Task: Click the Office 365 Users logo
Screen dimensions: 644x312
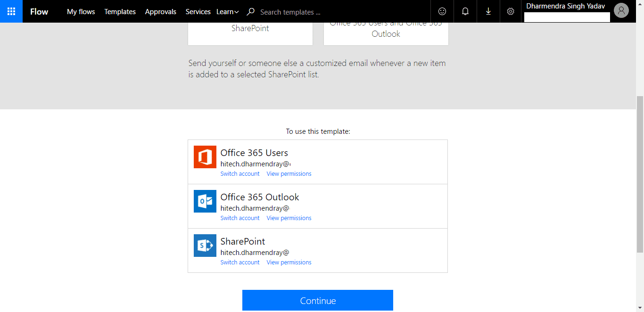Action: [x=205, y=157]
